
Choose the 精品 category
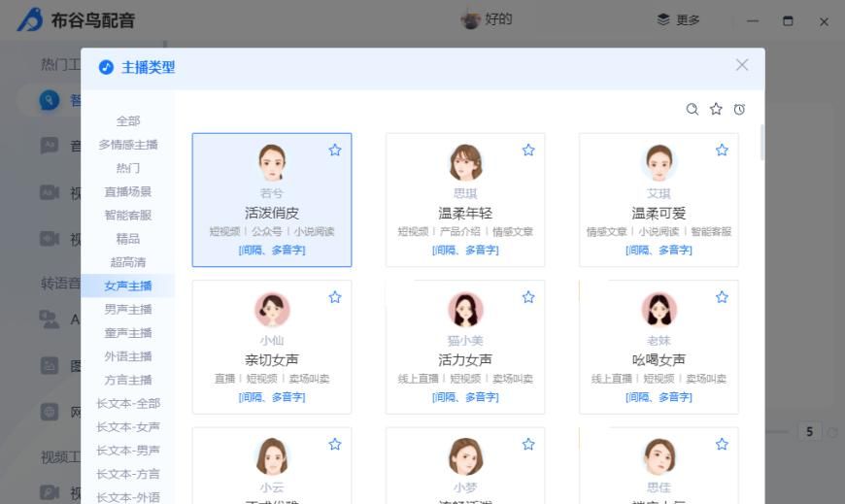pos(127,239)
